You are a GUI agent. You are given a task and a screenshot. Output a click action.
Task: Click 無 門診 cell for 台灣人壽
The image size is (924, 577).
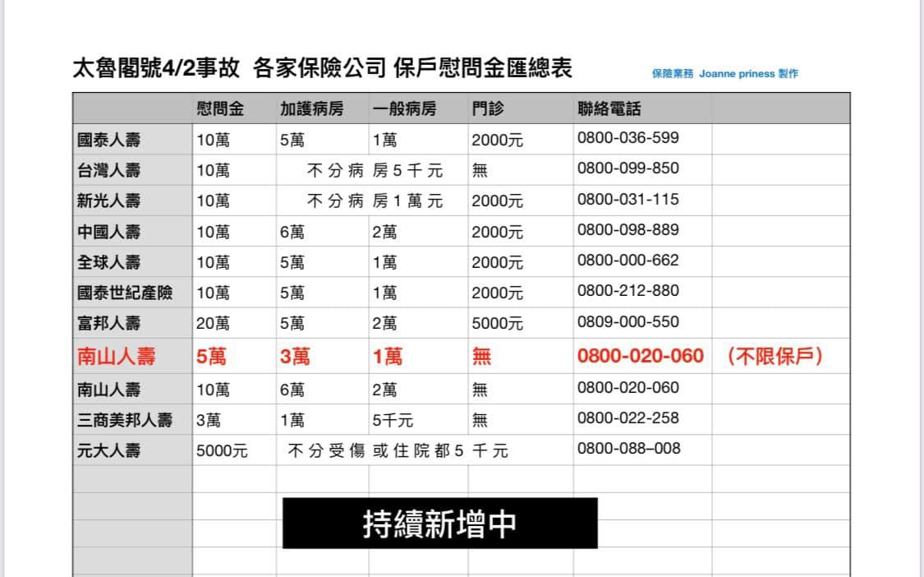480,170
